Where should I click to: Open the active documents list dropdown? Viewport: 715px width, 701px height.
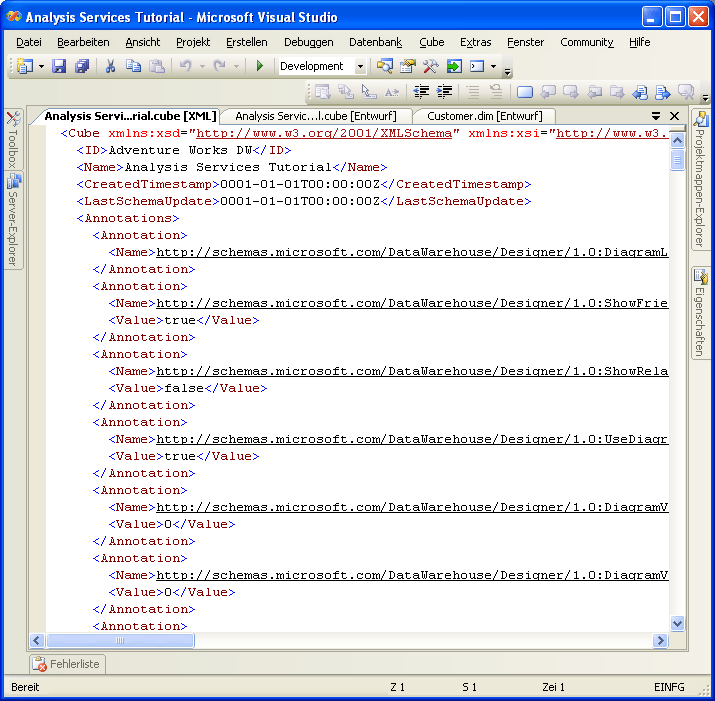click(x=656, y=116)
